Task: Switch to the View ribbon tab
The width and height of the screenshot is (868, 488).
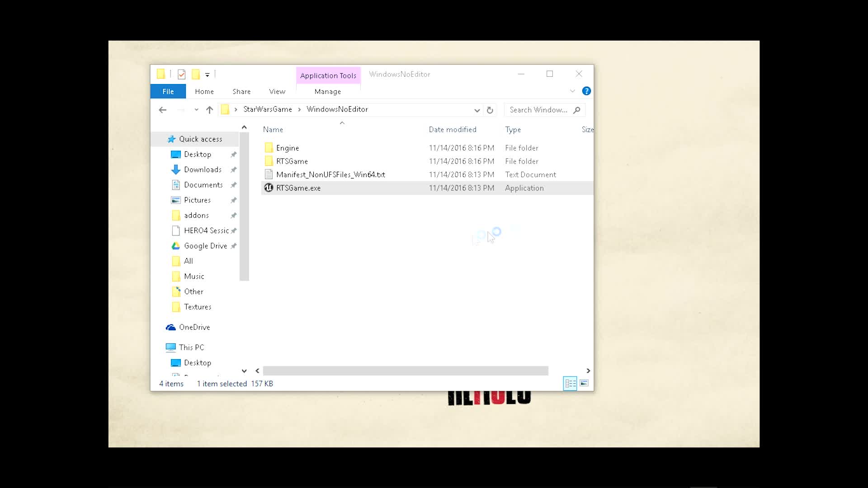Action: coord(277,91)
